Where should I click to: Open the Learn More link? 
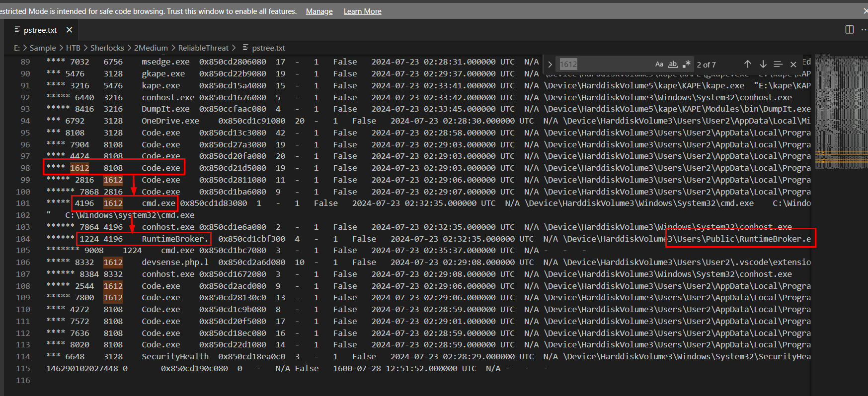(x=362, y=11)
